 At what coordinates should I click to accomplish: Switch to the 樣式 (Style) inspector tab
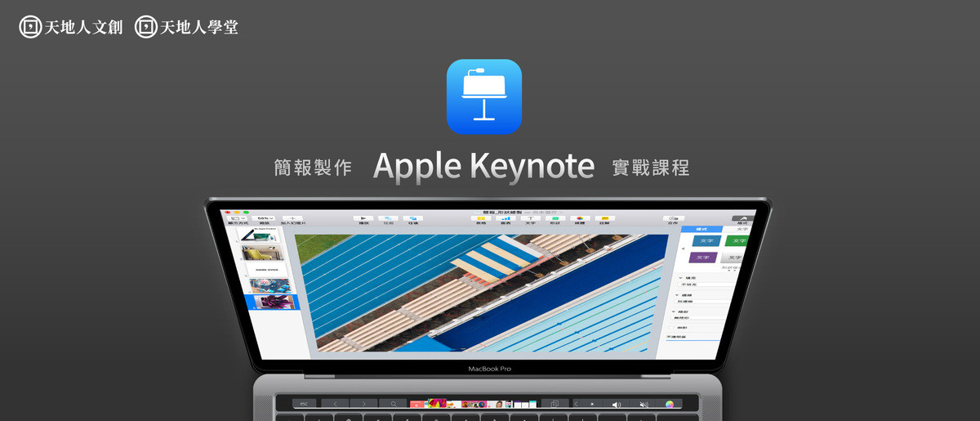(702, 229)
